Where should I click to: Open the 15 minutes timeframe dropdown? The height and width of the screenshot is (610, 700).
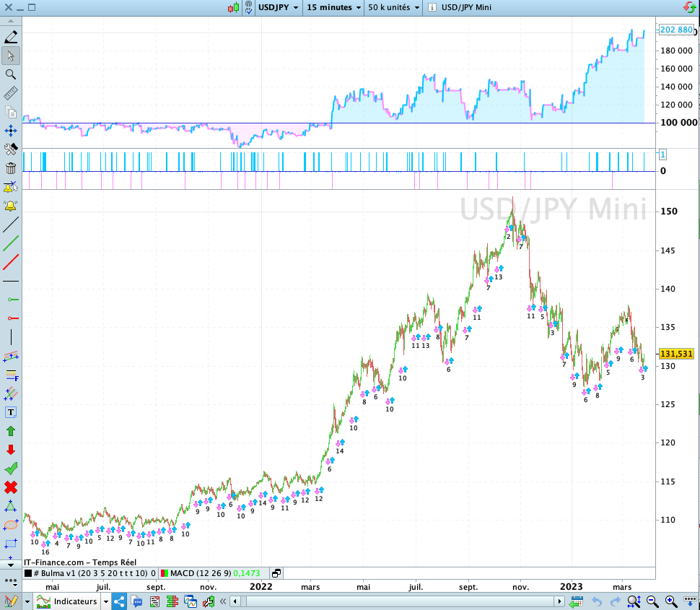coord(333,8)
